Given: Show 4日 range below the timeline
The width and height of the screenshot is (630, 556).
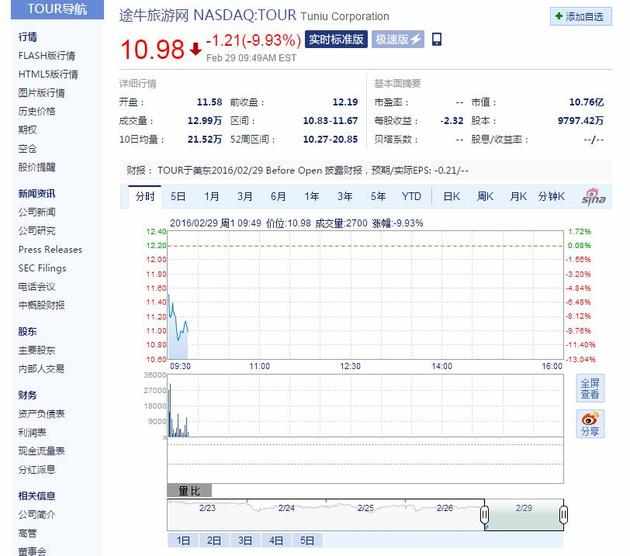Looking at the screenshot, I should (276, 541).
